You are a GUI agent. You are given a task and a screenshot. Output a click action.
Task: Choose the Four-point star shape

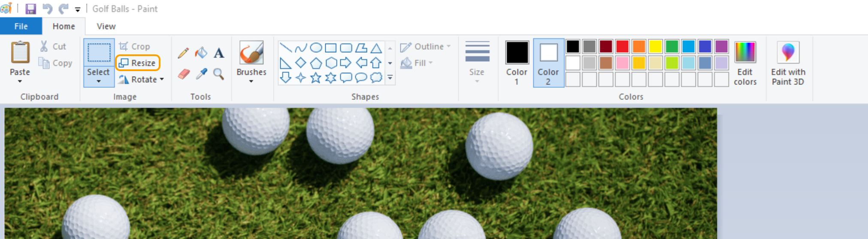coord(301,78)
